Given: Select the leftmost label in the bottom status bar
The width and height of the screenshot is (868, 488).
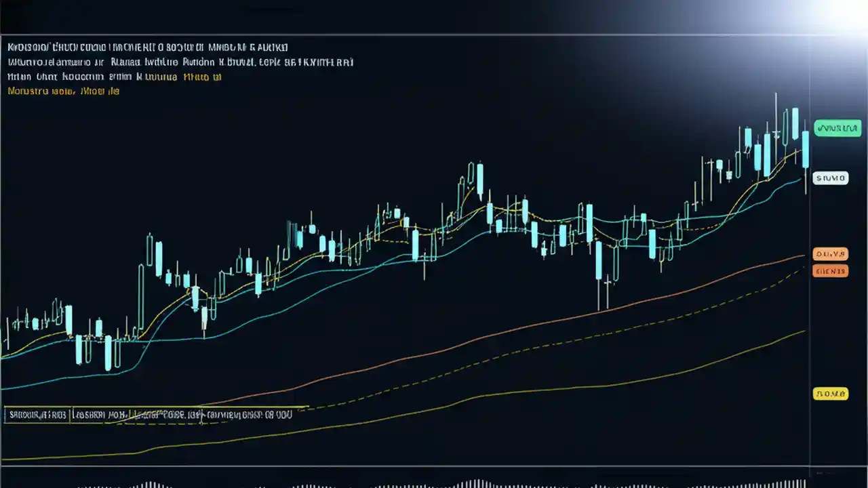Looking at the screenshot, I should click(37, 414).
